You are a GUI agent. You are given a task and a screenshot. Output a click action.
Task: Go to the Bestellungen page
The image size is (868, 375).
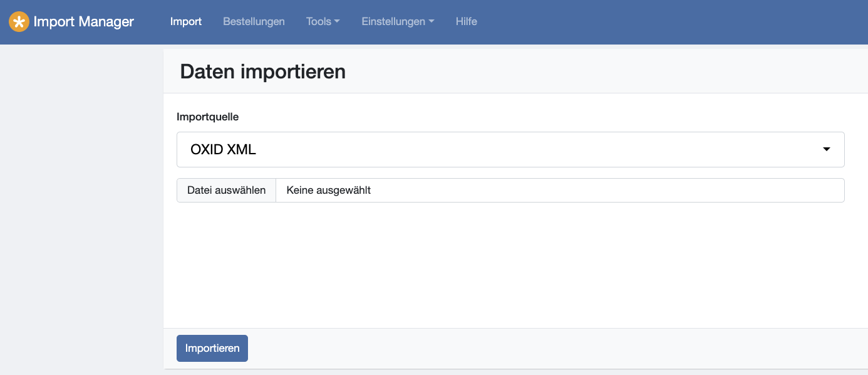point(254,21)
